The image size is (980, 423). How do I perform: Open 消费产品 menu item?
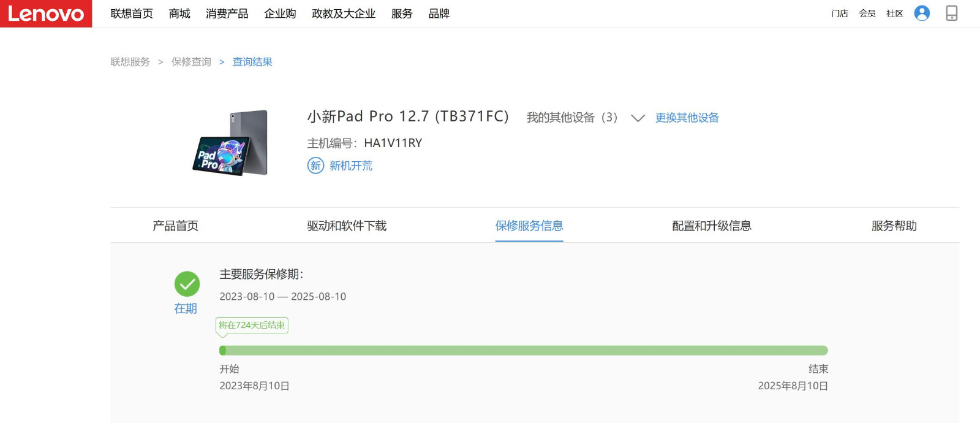point(227,13)
